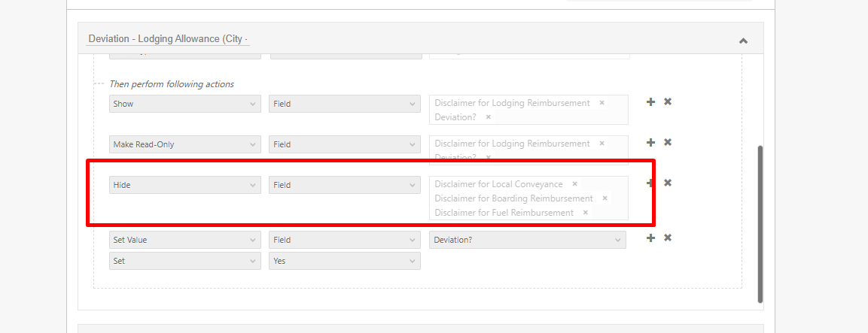Remove Disclaimer for Lodging Reimbursement tag in Show row
This screenshot has height=333, width=868.
point(602,103)
